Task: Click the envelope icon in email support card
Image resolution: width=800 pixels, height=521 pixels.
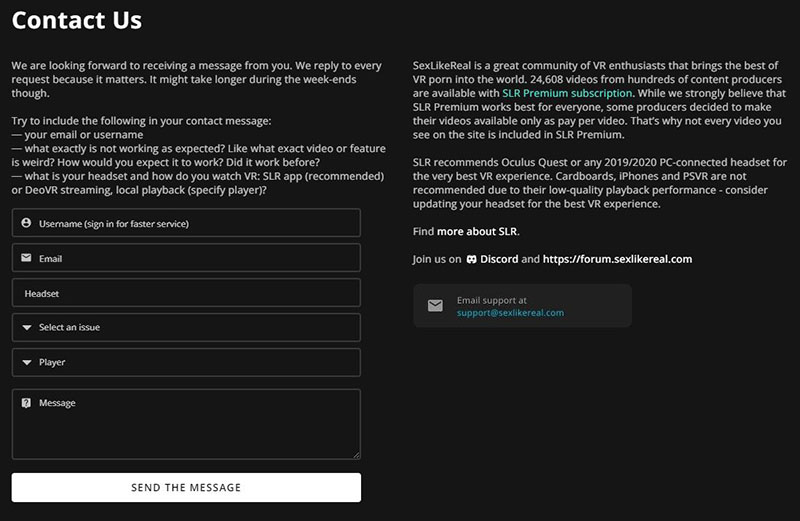Action: coord(435,306)
